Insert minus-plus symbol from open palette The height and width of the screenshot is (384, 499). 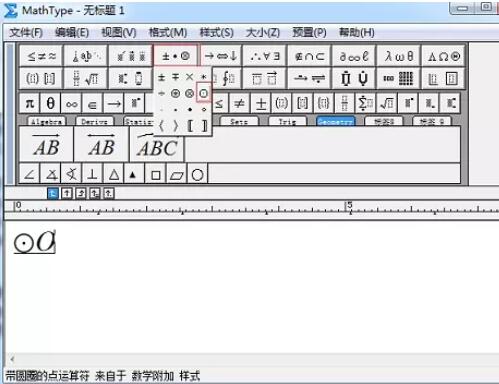point(176,77)
